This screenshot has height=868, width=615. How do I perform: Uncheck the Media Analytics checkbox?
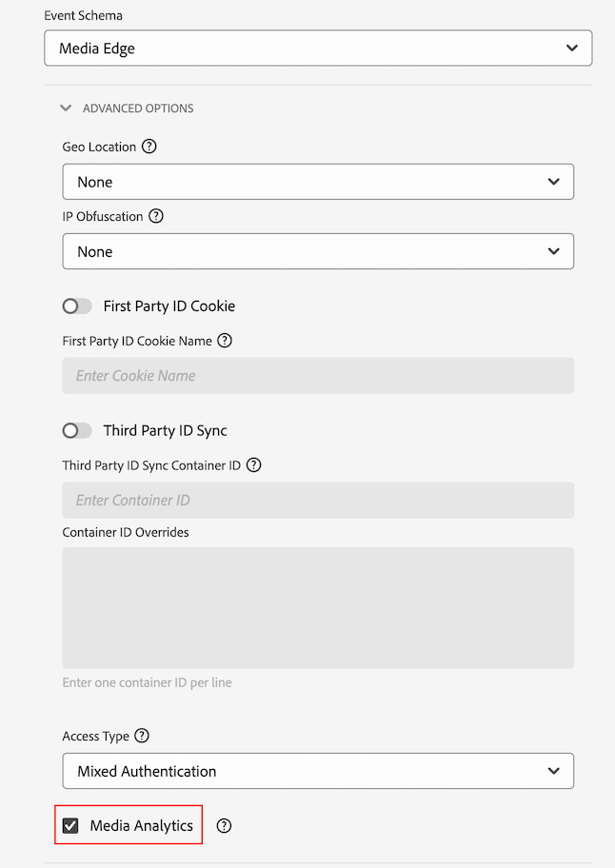[70, 826]
